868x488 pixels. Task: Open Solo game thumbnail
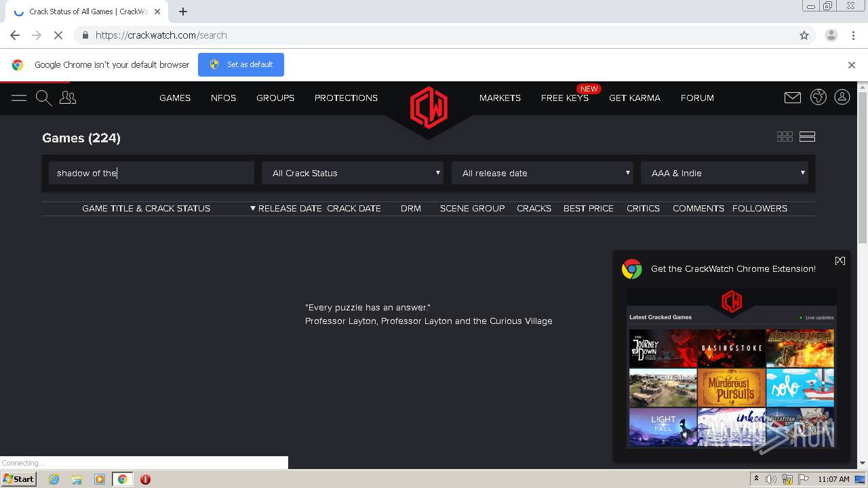point(800,388)
